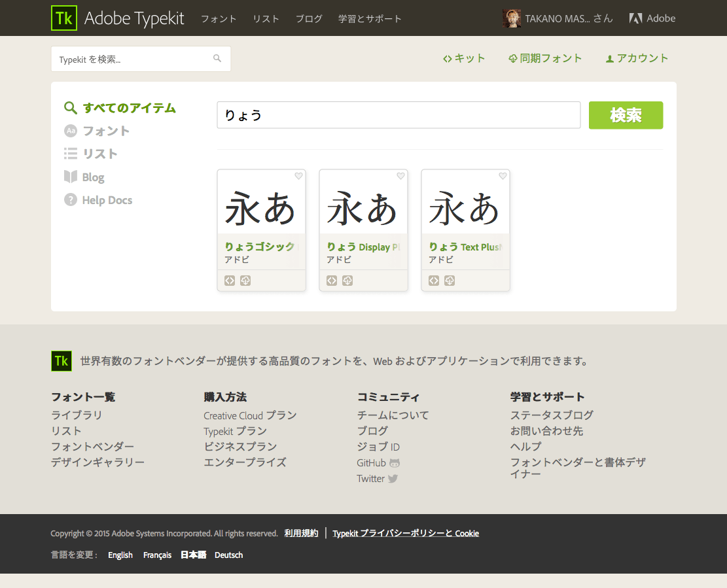Click りょう Text Plus font name link
727x588 pixels.
tap(465, 247)
